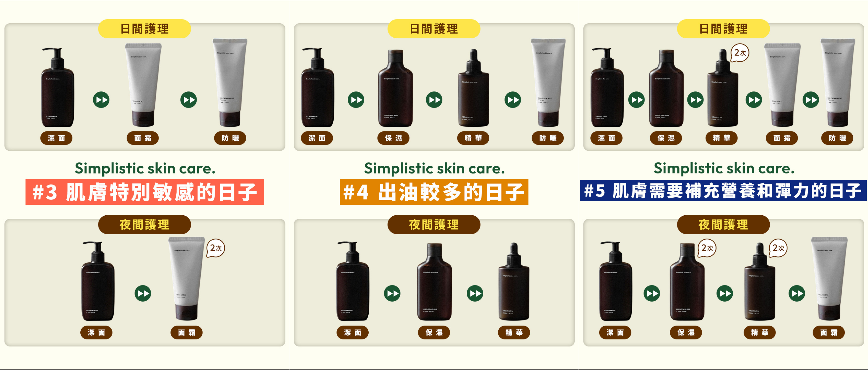Click the green forward arrow after cleanser in #3 day routine
868x370 pixels.
point(101,100)
